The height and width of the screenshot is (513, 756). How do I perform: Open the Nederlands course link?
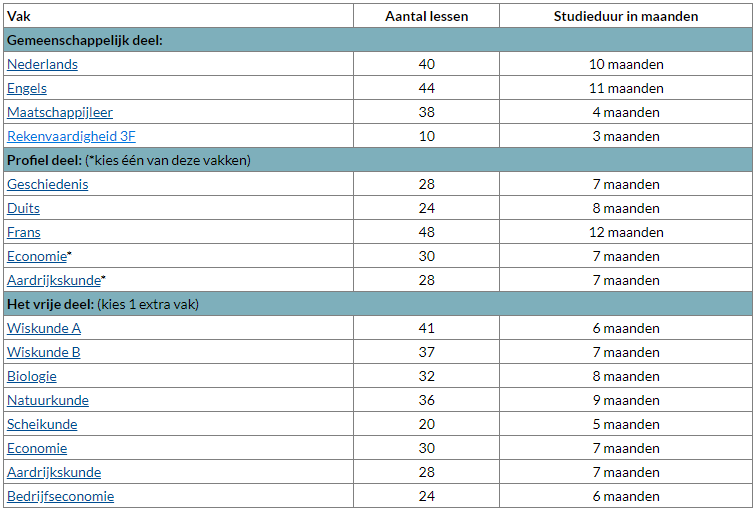point(42,64)
